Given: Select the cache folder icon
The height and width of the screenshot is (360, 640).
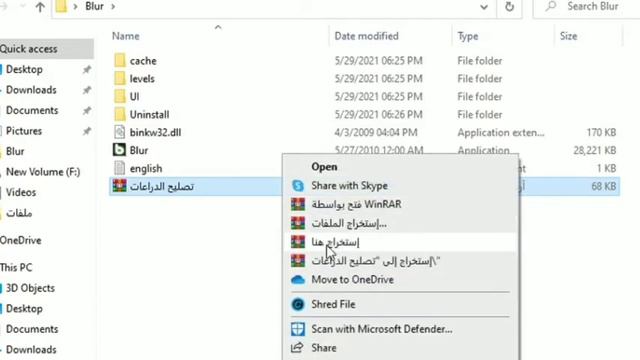Looking at the screenshot, I should [x=120, y=60].
